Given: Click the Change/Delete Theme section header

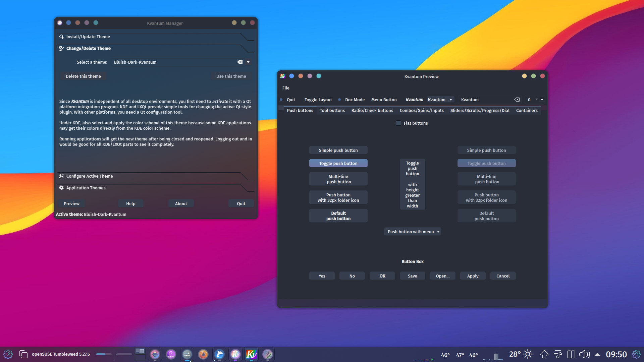Looking at the screenshot, I should (156, 48).
